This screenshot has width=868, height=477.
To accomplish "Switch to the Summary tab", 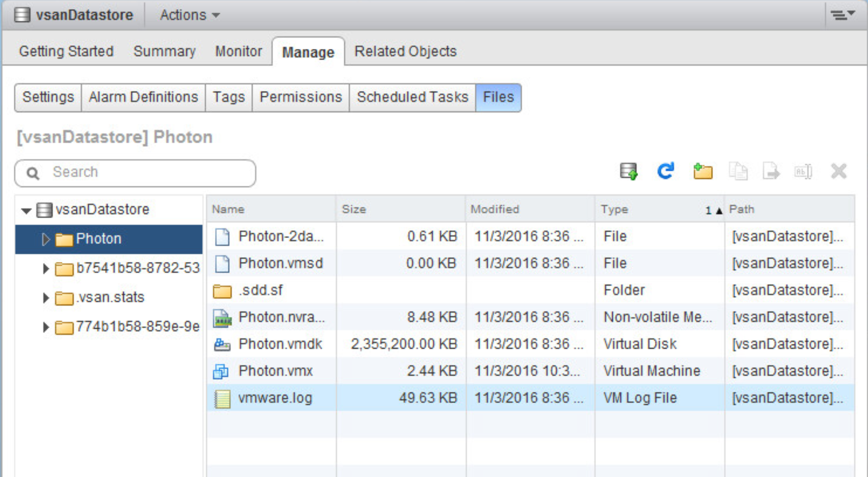I will coord(164,51).
